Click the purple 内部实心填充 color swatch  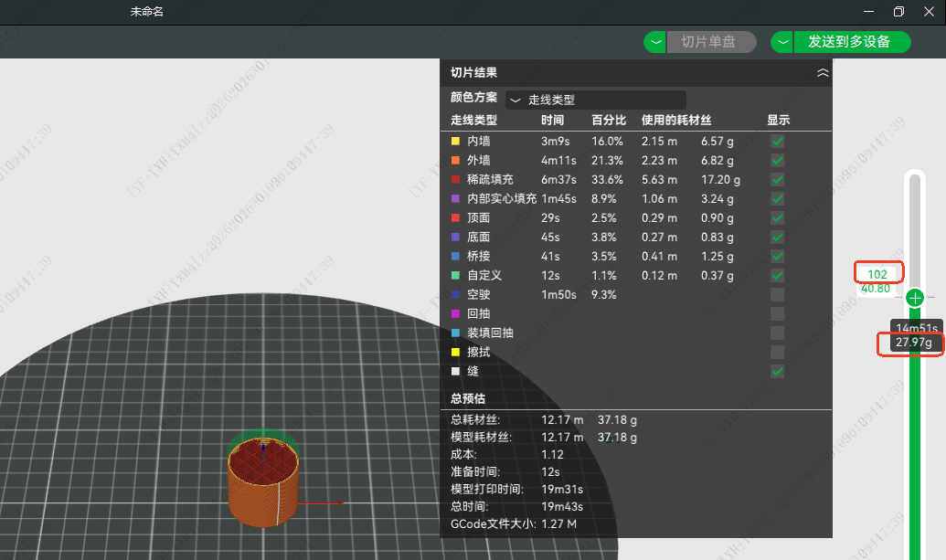[455, 199]
